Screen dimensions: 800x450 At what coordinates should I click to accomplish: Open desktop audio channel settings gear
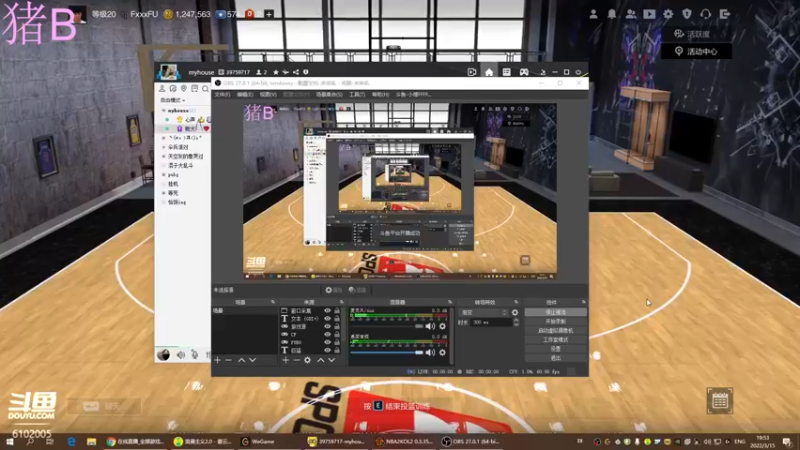pos(442,352)
